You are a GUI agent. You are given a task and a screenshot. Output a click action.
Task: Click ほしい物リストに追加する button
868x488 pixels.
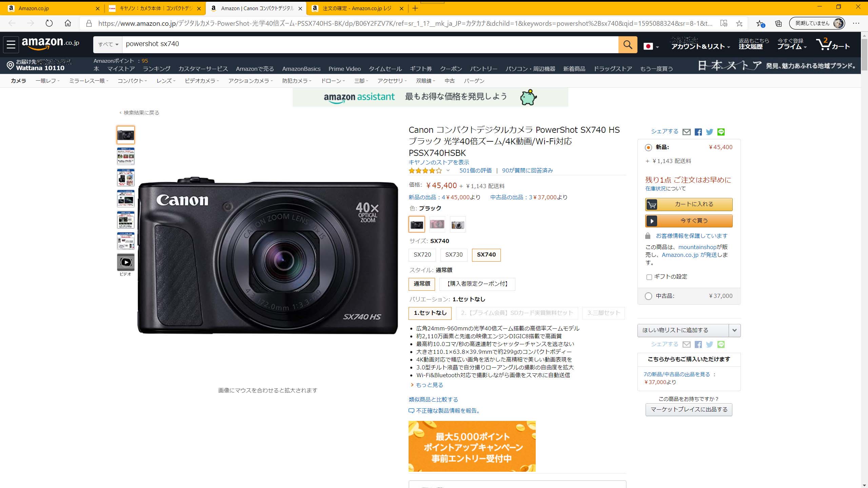683,330
